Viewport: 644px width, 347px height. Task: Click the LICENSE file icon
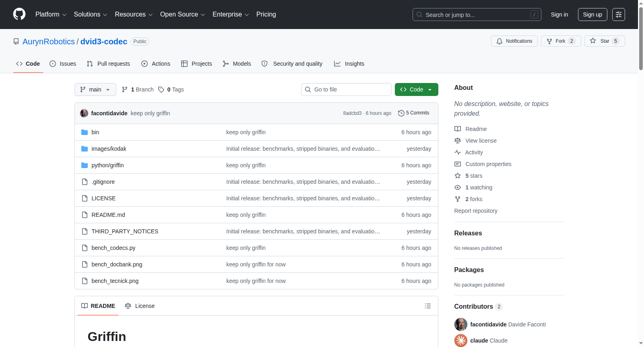(x=85, y=198)
